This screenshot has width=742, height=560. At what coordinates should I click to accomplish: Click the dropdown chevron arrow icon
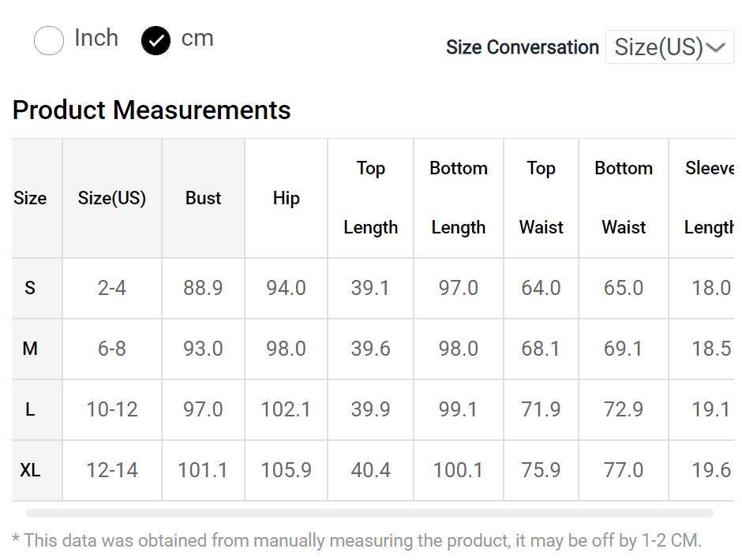pos(715,47)
